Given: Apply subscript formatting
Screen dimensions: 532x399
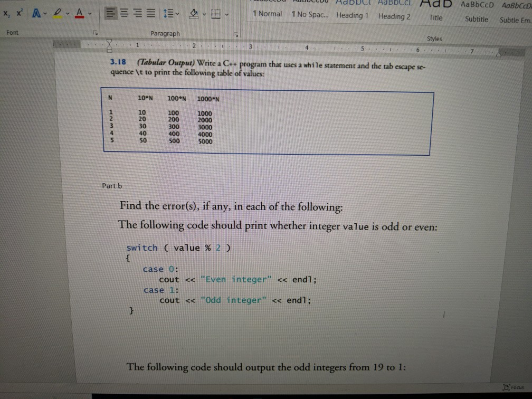Looking at the screenshot, I should point(6,13).
